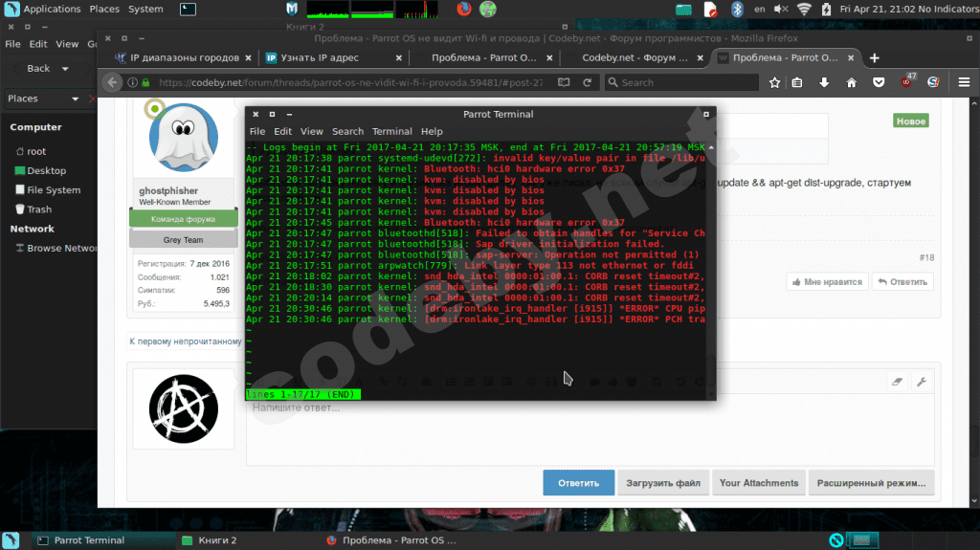Switch to 'Codeby.net - Форум' tab

(635, 57)
